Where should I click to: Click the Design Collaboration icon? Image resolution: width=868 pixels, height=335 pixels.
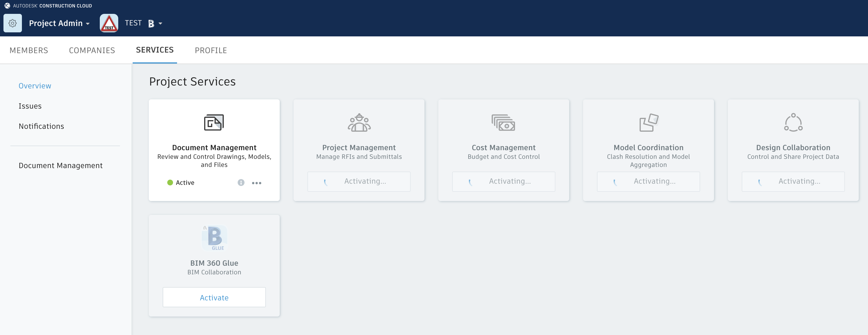[x=793, y=122]
